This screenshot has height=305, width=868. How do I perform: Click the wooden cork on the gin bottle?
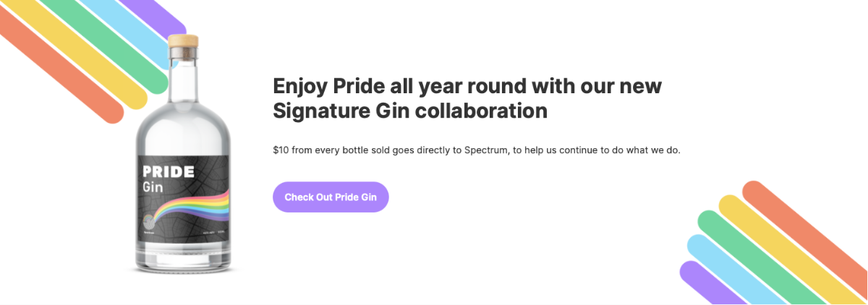[183, 40]
